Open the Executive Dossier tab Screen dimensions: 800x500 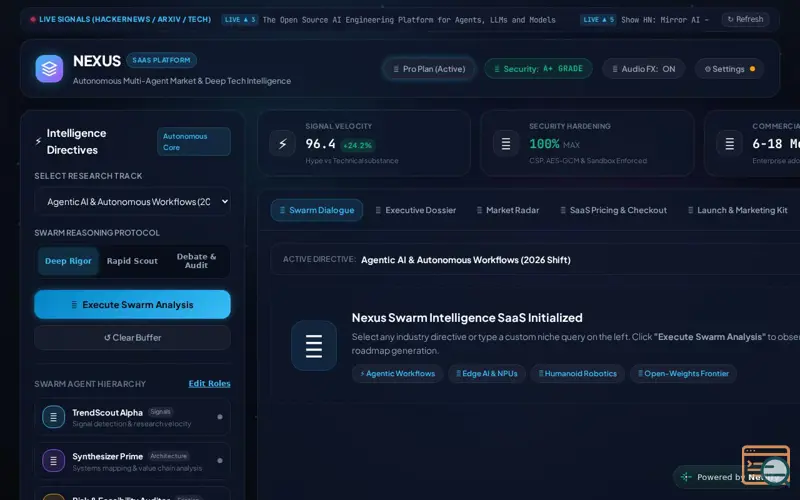coord(416,210)
